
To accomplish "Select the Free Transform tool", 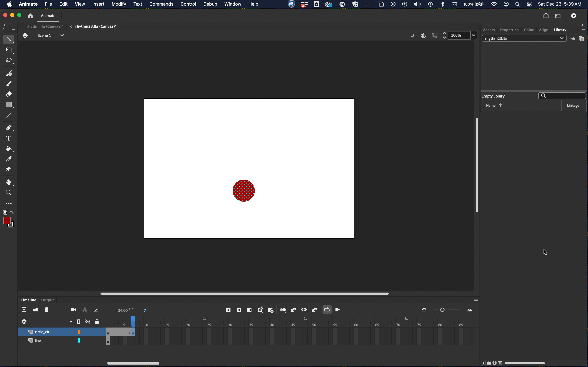I will (9, 50).
